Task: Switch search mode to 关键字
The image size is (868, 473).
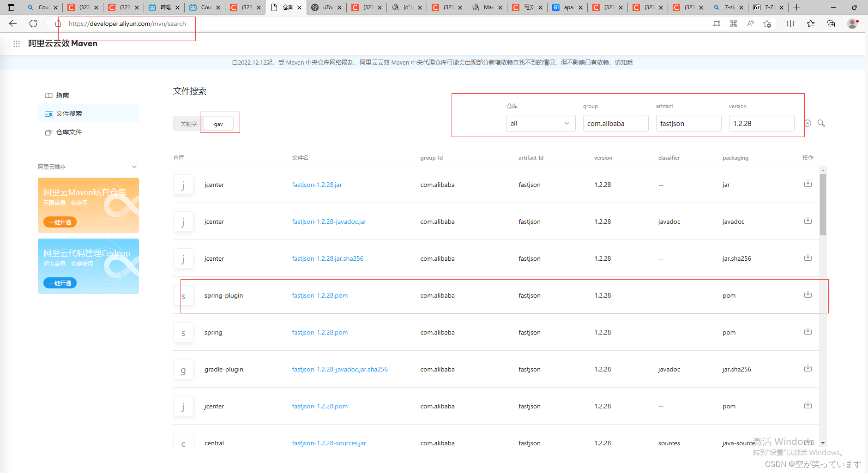Action: point(188,123)
